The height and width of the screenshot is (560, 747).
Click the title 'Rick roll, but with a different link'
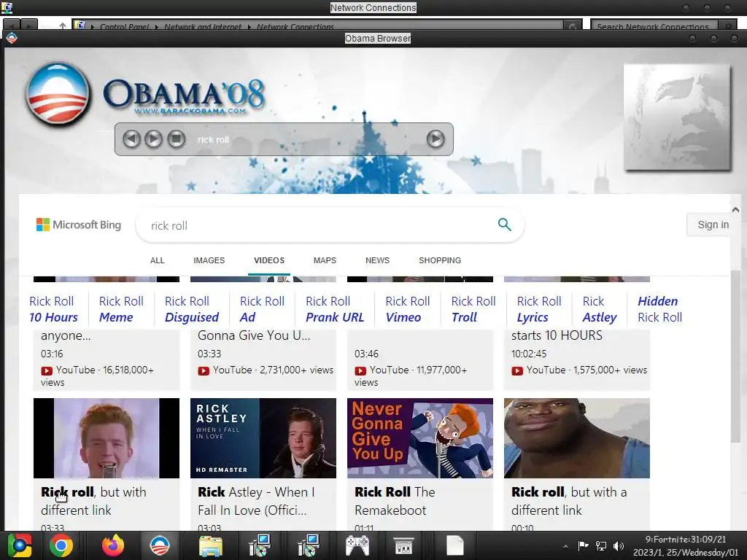(x=569, y=501)
